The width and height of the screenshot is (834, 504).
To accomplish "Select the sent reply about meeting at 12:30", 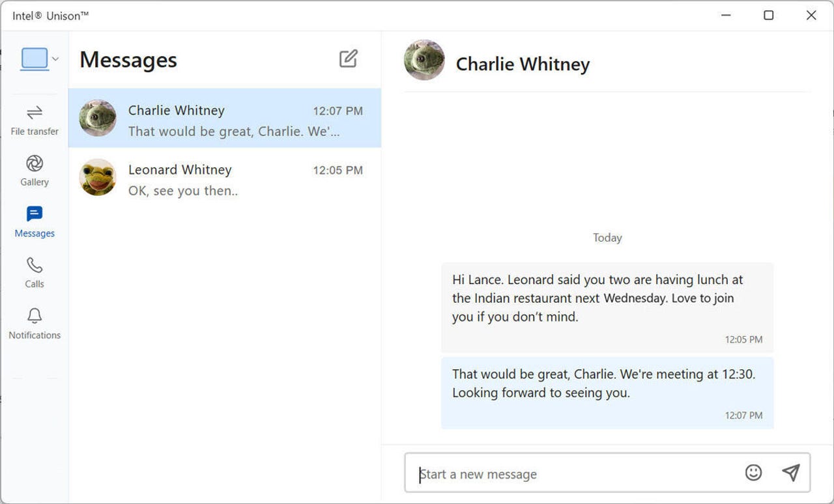I will tap(607, 393).
